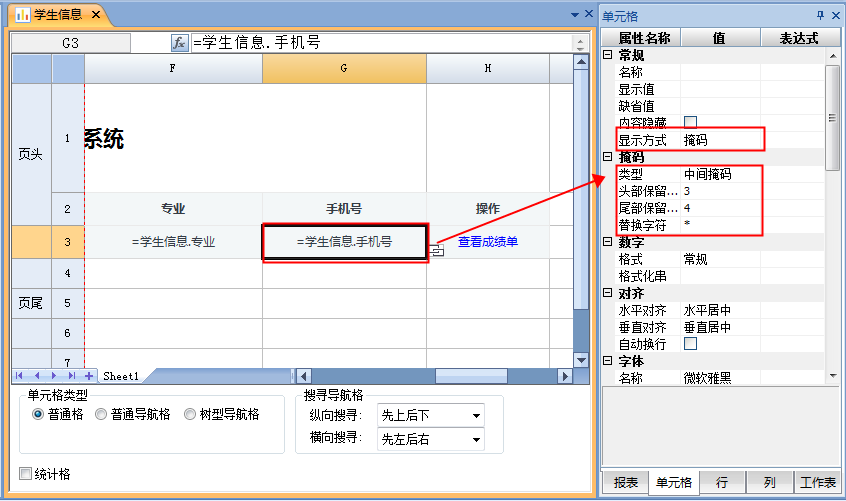The image size is (846, 501).
Task: Close the 学生信息 document tab
Action: point(96,15)
